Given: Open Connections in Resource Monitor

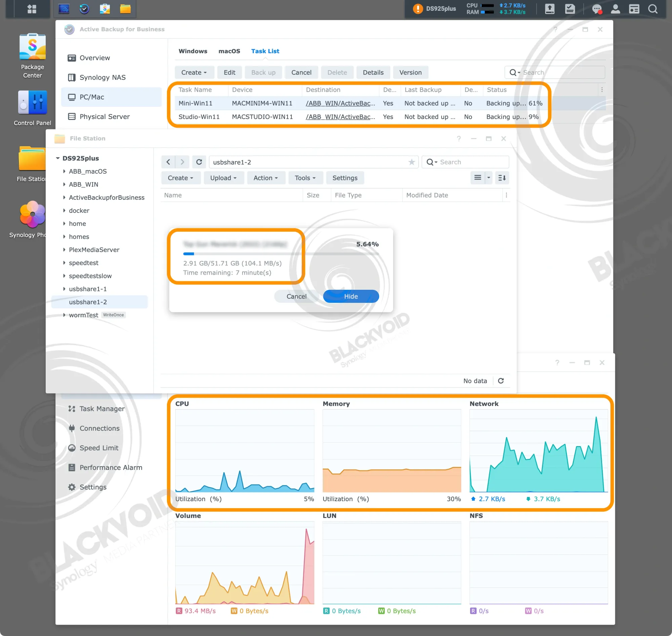Looking at the screenshot, I should [112, 429].
